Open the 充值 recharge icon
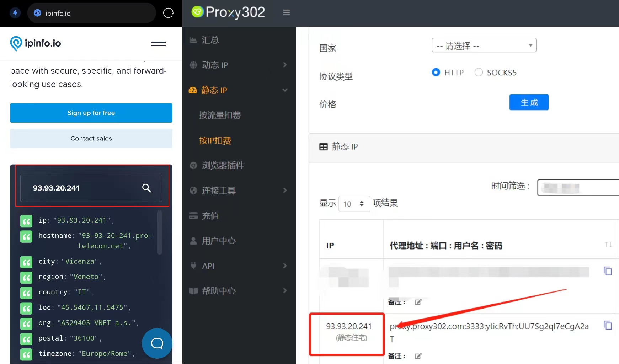 pyautogui.click(x=193, y=215)
